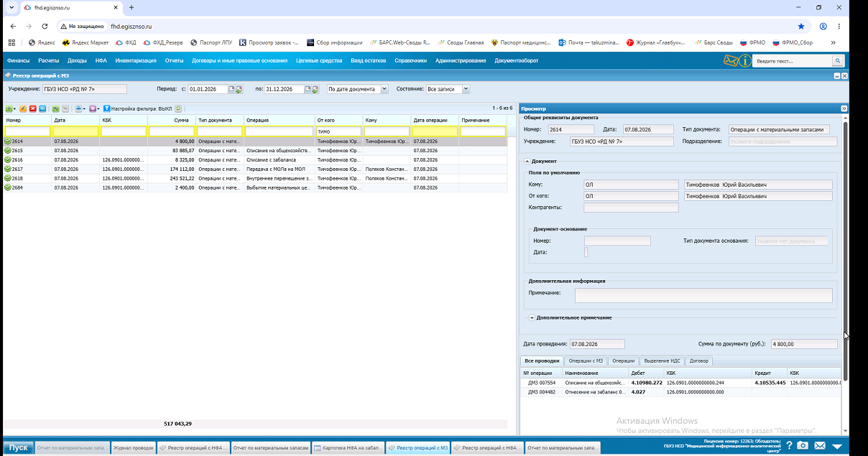Switch to the Операции с МЗ tab
The width and height of the screenshot is (868, 456).
pyautogui.click(x=585, y=361)
